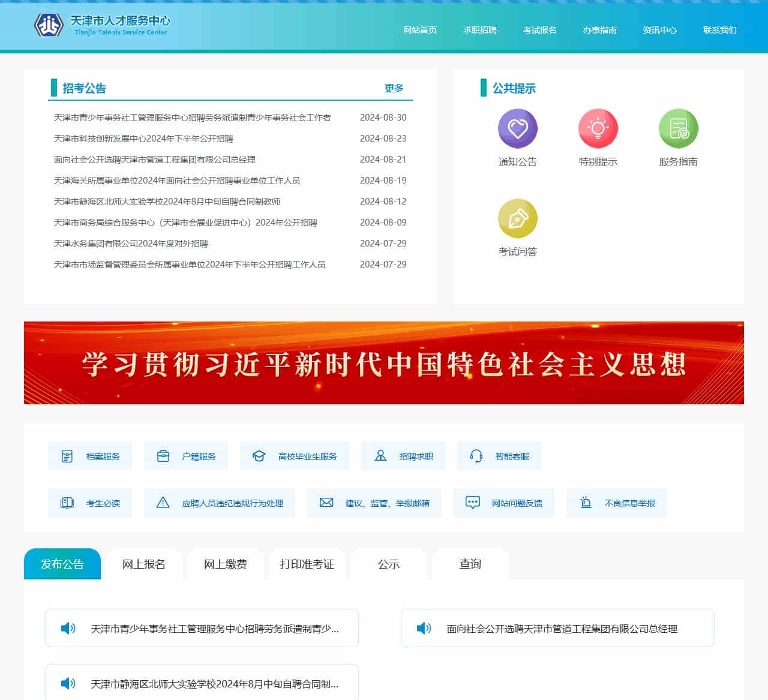Switch to the 公示 tab
The image size is (768, 700).
(x=389, y=564)
